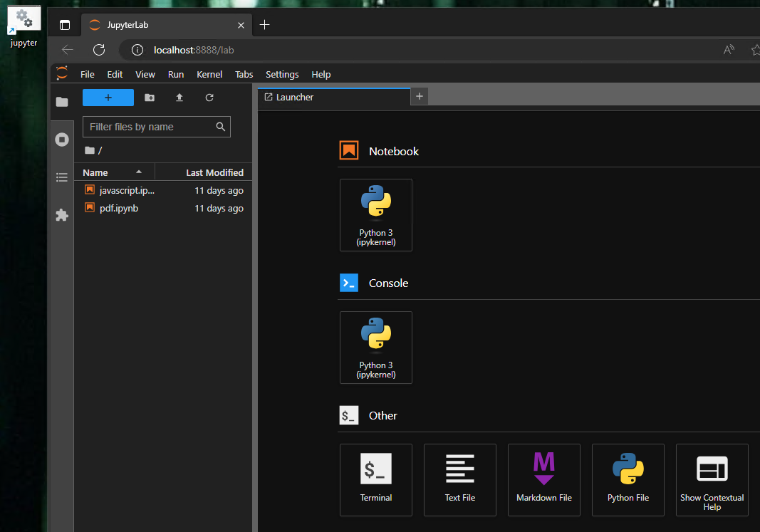Click the New Folder icon
The width and height of the screenshot is (760, 532).
150,98
